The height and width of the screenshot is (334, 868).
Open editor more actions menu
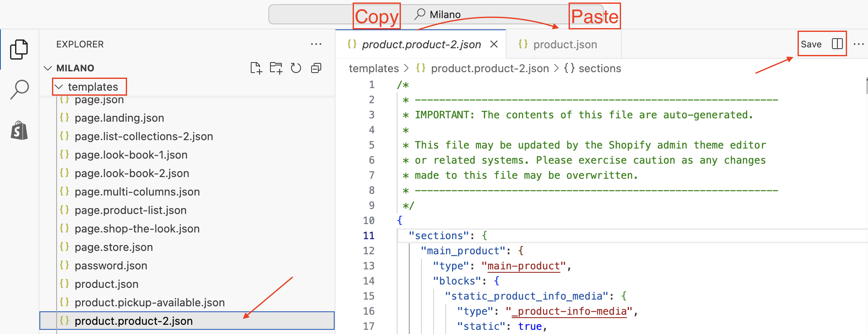858,44
